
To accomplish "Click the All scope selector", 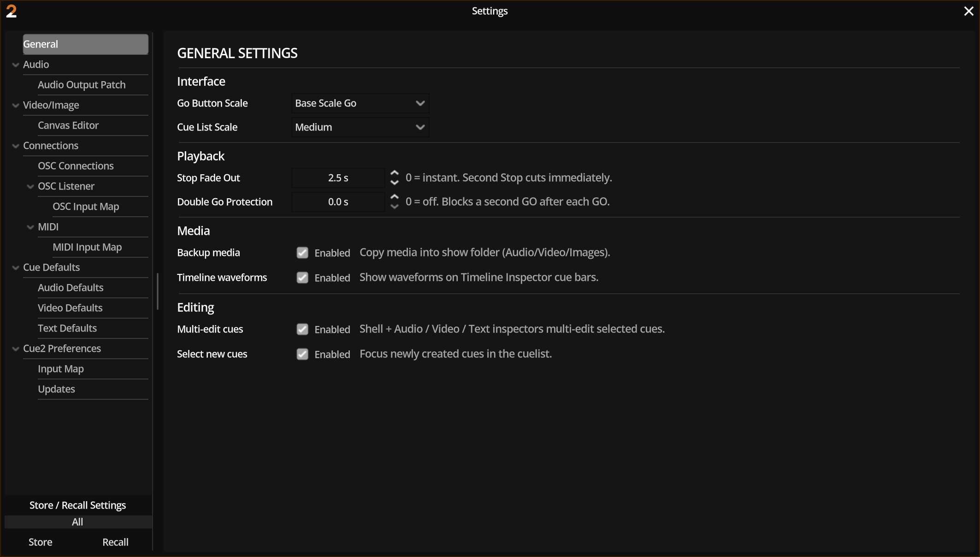I will (78, 522).
